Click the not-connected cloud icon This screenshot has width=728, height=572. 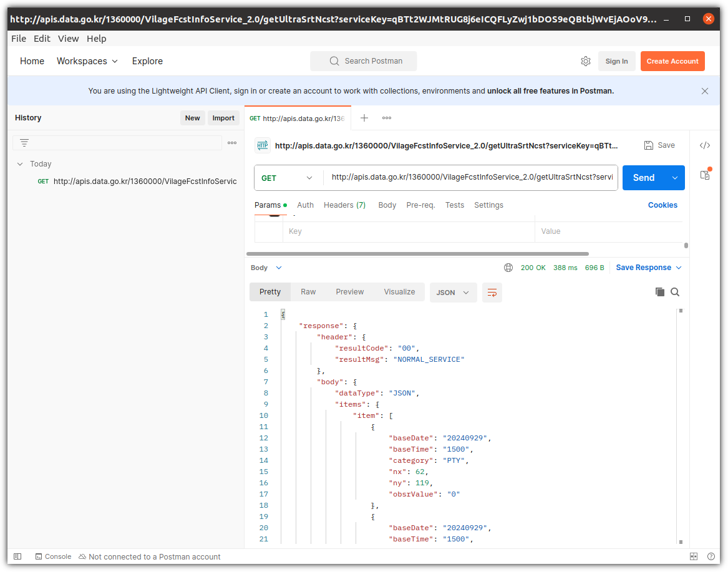point(82,556)
